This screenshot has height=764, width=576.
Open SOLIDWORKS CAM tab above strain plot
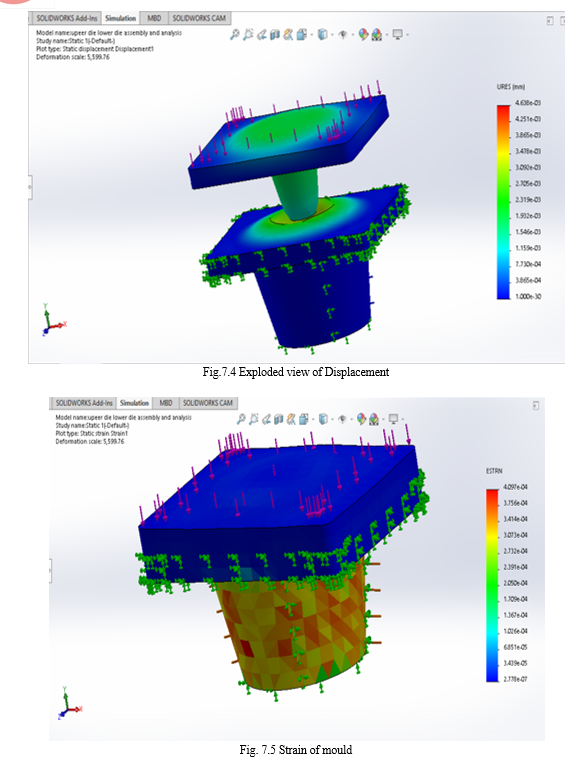pos(208,403)
